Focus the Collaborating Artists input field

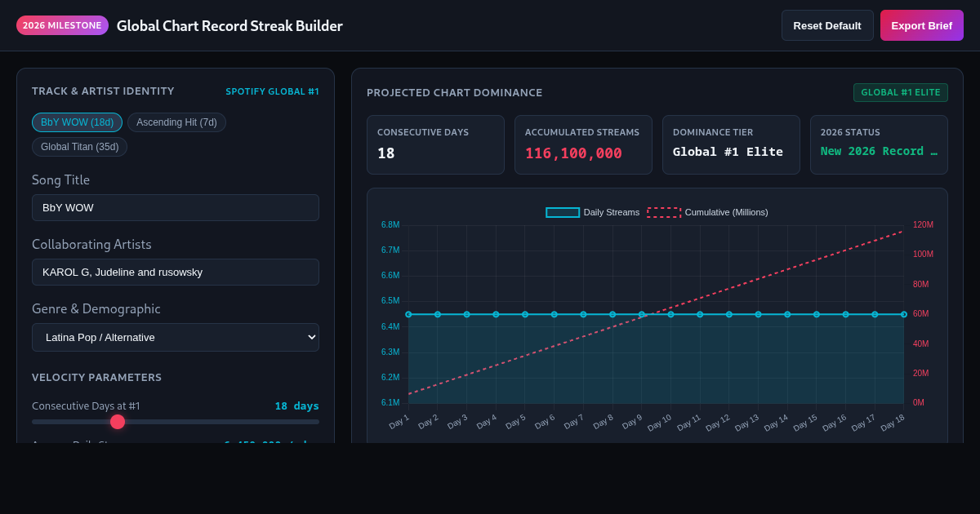pyautogui.click(x=176, y=272)
